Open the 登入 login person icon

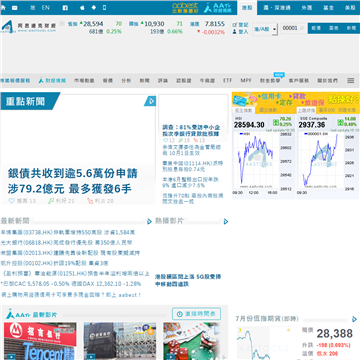(x=240, y=32)
